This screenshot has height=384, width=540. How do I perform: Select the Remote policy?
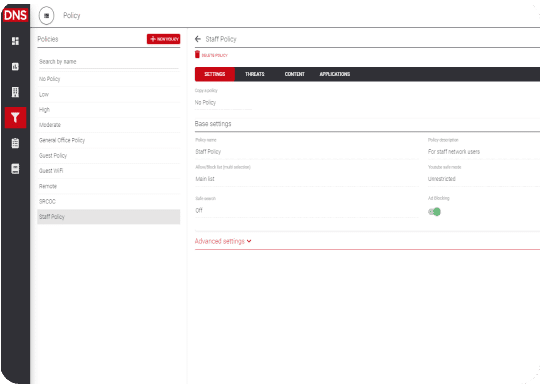(x=109, y=186)
